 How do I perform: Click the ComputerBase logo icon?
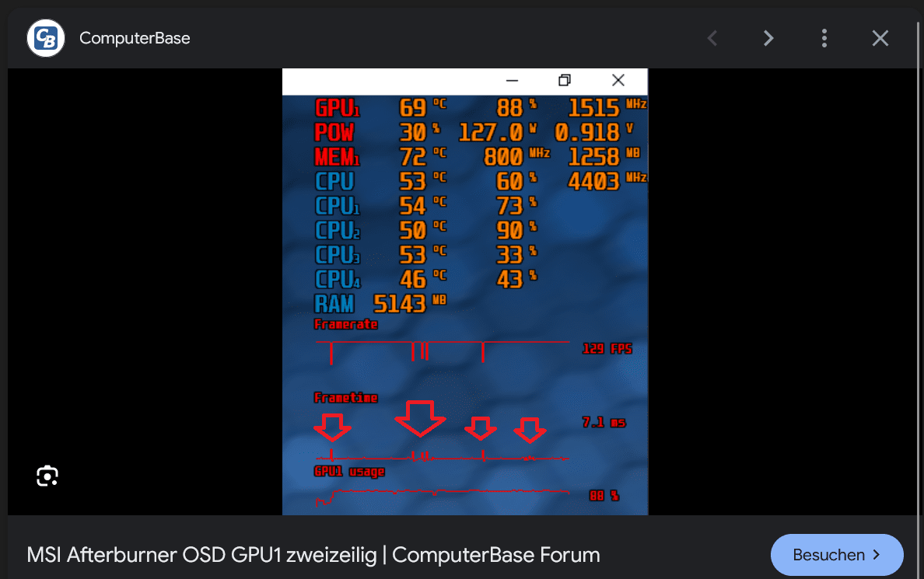[x=46, y=38]
